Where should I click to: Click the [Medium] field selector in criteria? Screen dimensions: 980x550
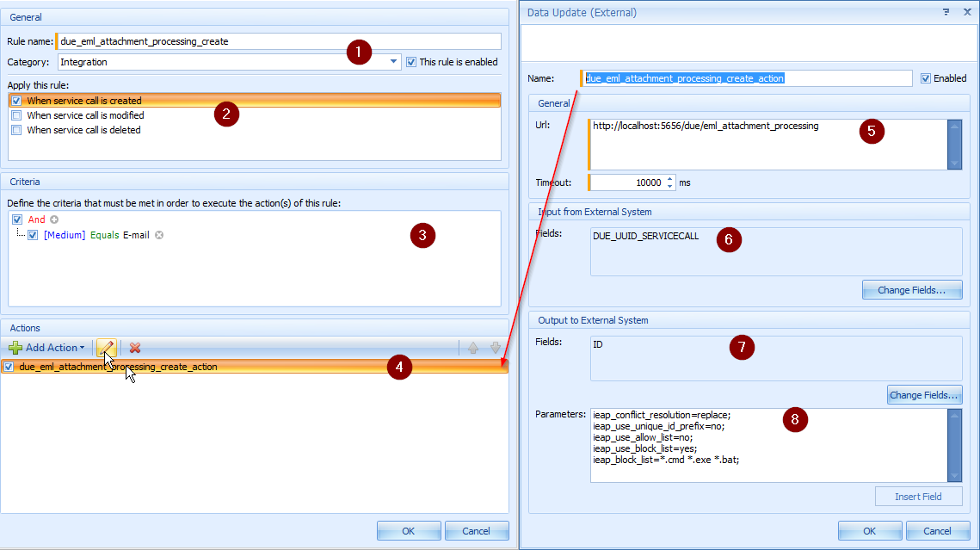[x=65, y=235]
